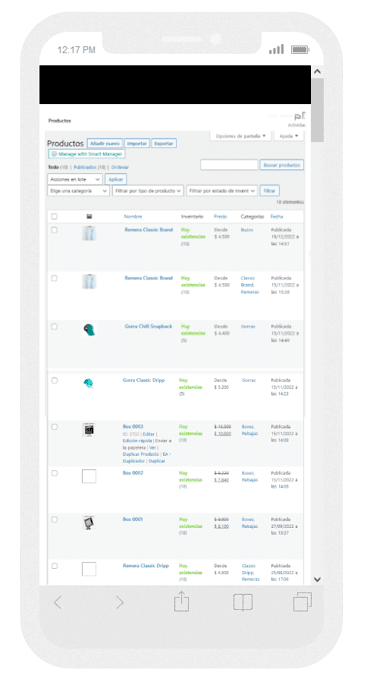Open the Box 0003 product link
Screen dimensions: 367x679
133,427
